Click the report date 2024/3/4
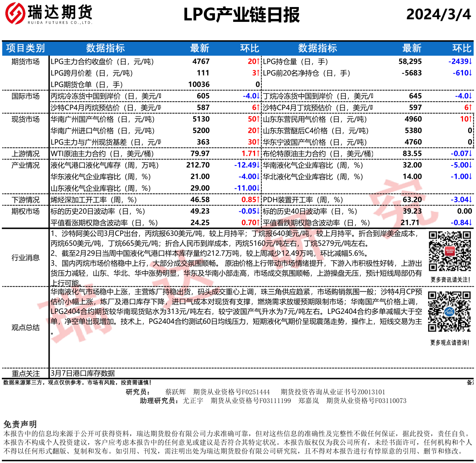 (x=438, y=15)
